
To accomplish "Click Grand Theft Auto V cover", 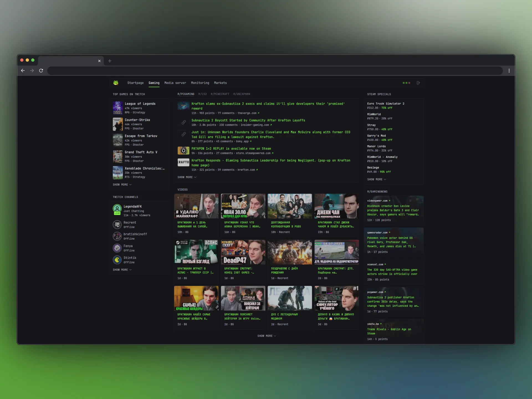I will [x=117, y=157].
